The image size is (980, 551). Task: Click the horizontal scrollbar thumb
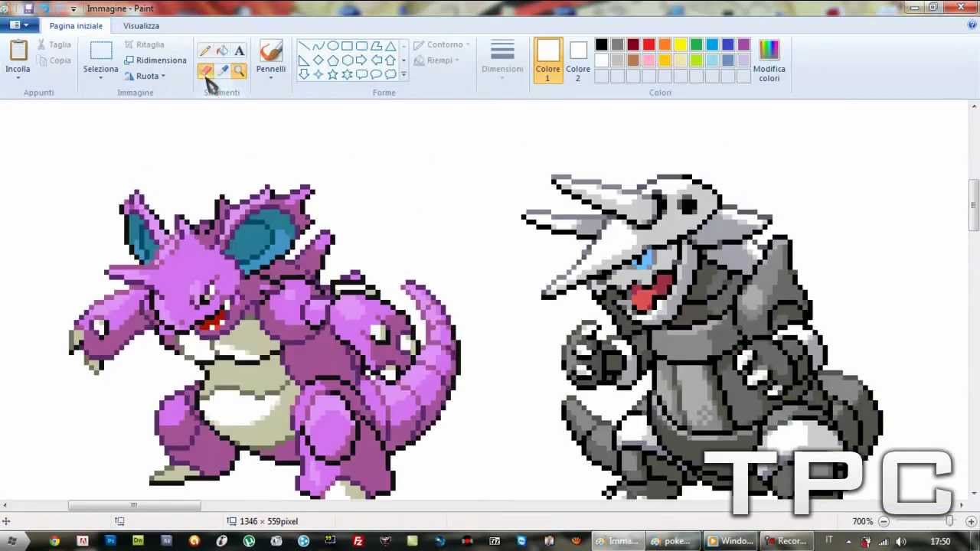[x=134, y=505]
